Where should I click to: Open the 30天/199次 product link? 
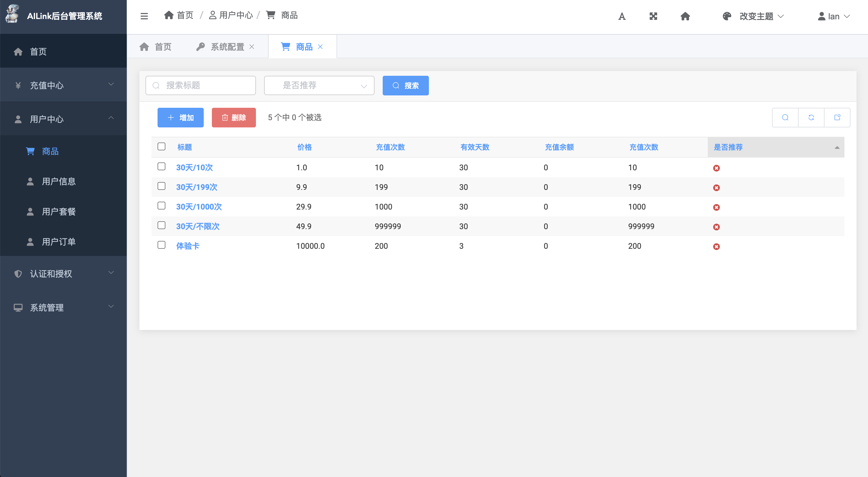tap(197, 187)
